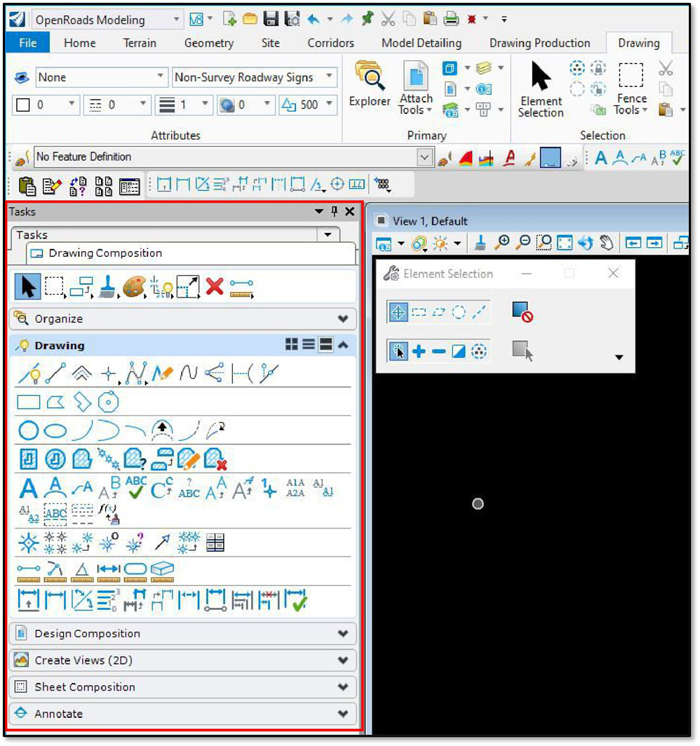Click the Fit View icon in View 1
The height and width of the screenshot is (746, 700).
565,243
